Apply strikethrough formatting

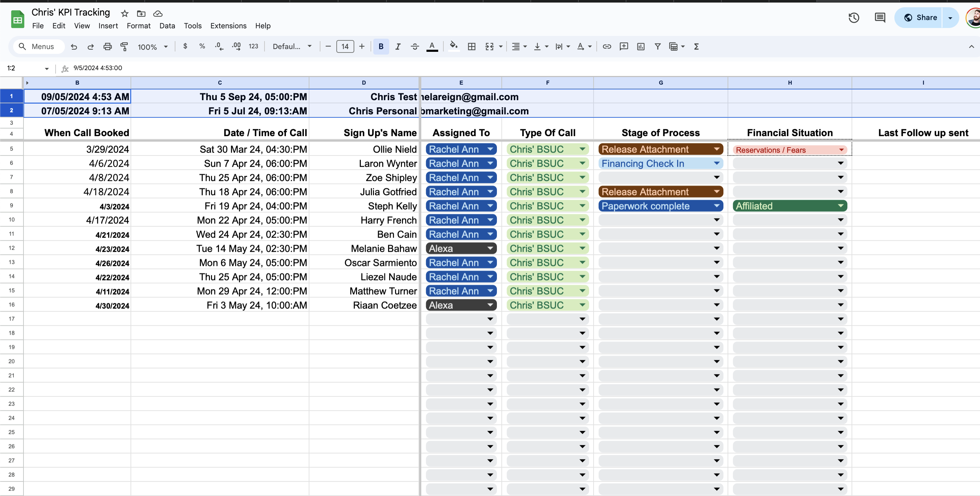[415, 46]
